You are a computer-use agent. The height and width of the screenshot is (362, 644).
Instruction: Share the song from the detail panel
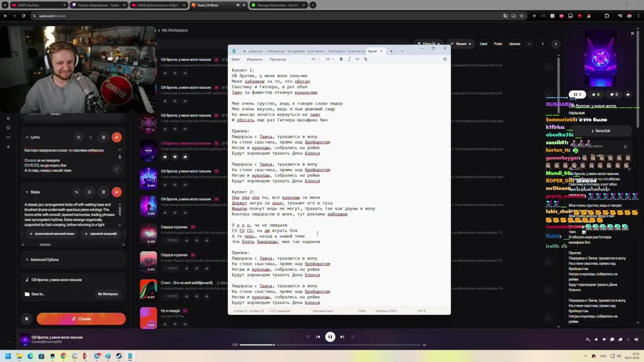click(628, 95)
